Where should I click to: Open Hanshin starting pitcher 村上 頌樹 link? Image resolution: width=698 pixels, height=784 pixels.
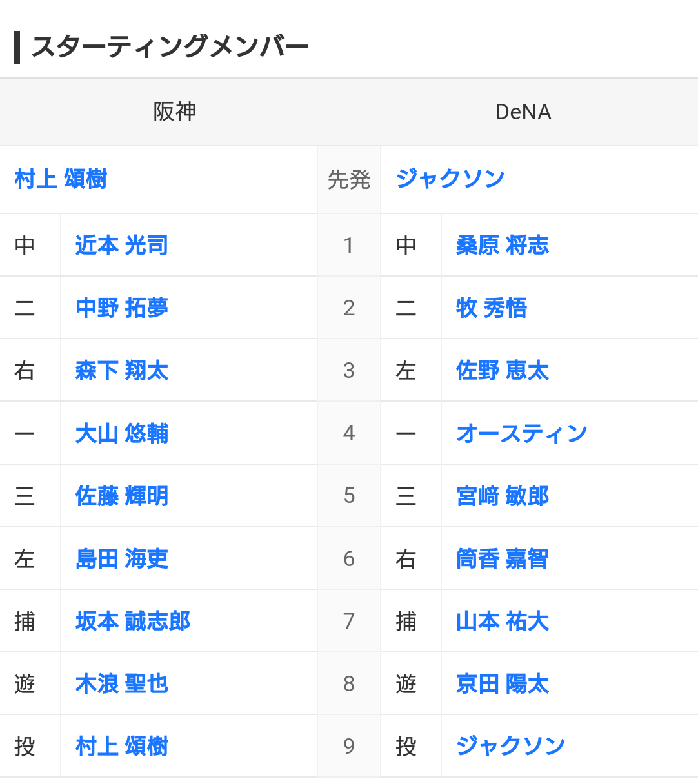click(x=61, y=179)
